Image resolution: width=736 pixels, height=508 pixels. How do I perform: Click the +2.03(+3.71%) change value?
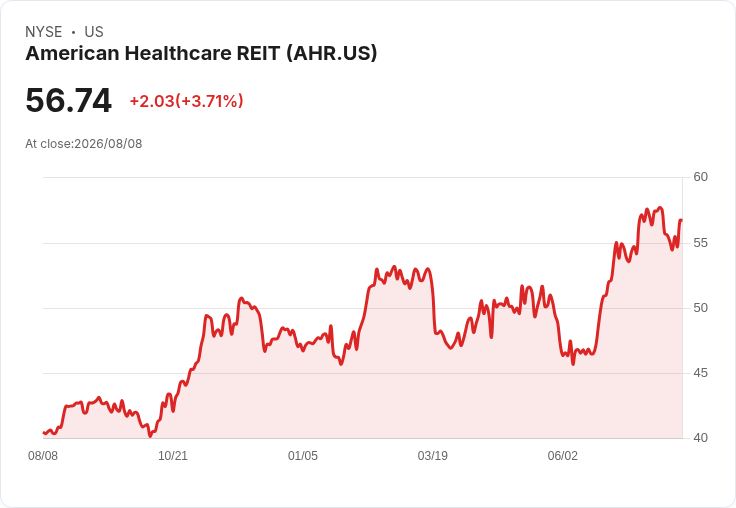pyautogui.click(x=186, y=101)
